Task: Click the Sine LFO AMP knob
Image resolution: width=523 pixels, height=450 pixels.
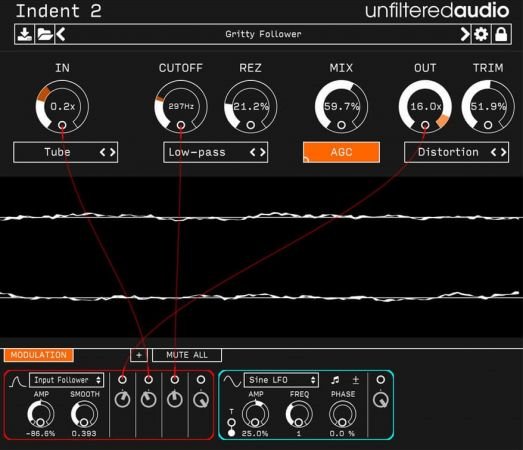Action: coord(255,414)
